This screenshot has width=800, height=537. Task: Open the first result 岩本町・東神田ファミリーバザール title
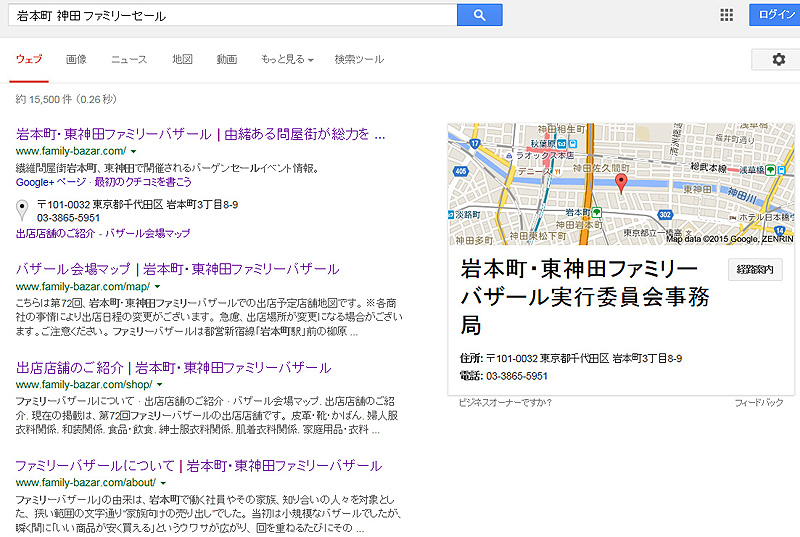point(201,134)
